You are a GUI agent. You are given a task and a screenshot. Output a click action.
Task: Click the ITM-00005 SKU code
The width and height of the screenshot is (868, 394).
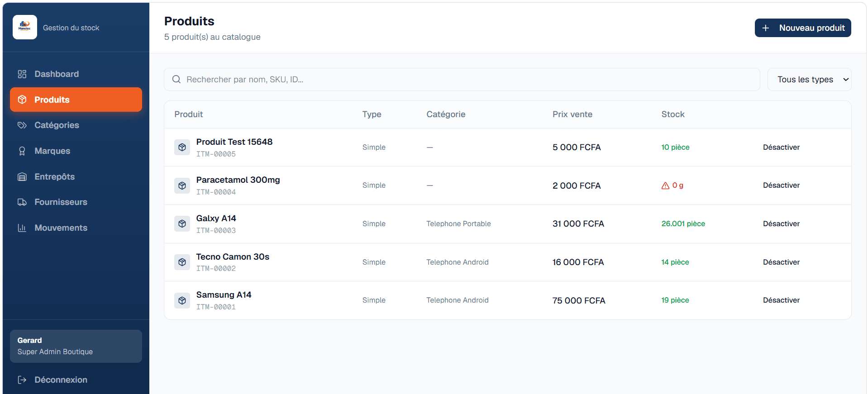[x=216, y=154]
